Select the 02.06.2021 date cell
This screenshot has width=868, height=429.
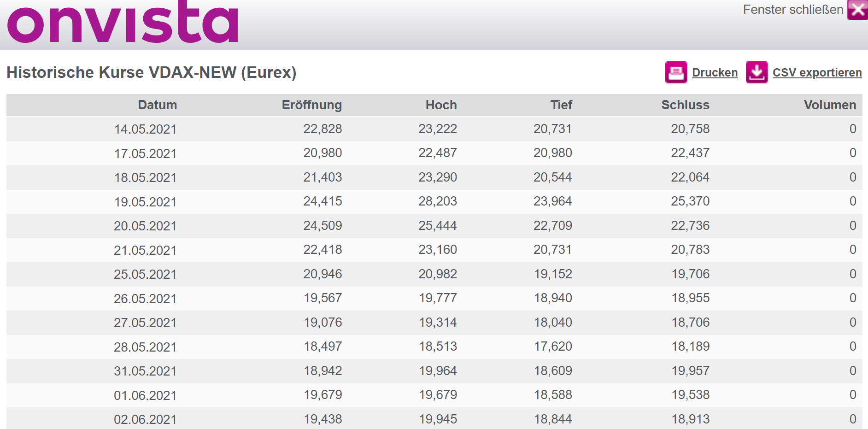145,419
